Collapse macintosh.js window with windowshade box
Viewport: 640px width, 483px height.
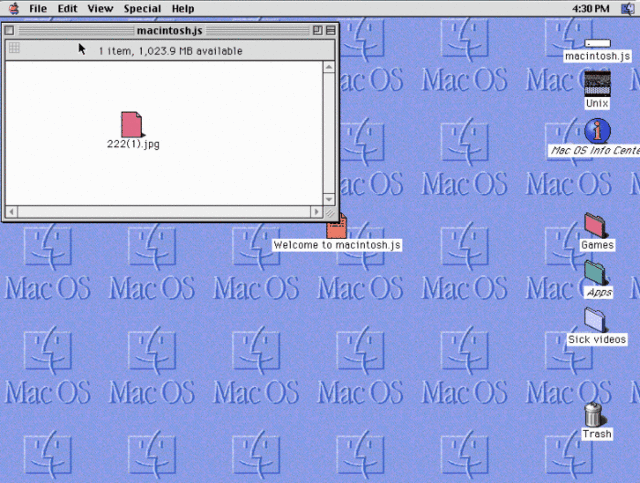tap(331, 30)
